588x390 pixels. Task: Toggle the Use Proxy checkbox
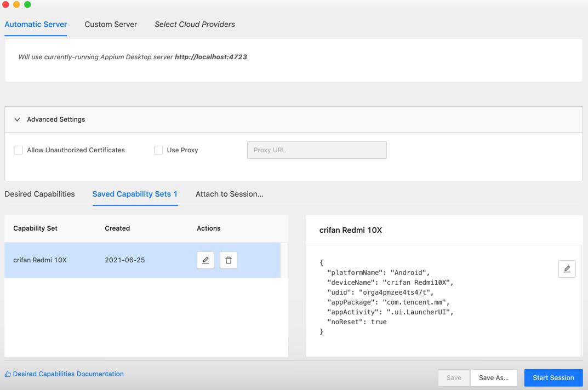pos(158,150)
